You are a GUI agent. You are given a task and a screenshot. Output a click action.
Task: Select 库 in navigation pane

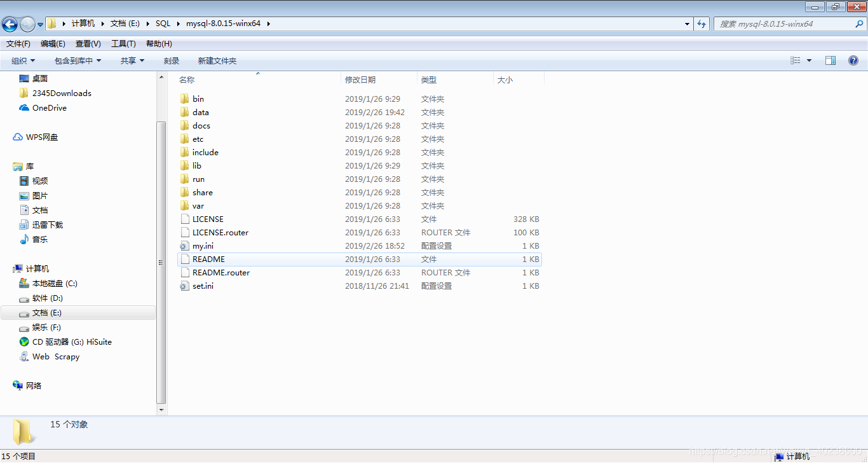[x=30, y=166]
